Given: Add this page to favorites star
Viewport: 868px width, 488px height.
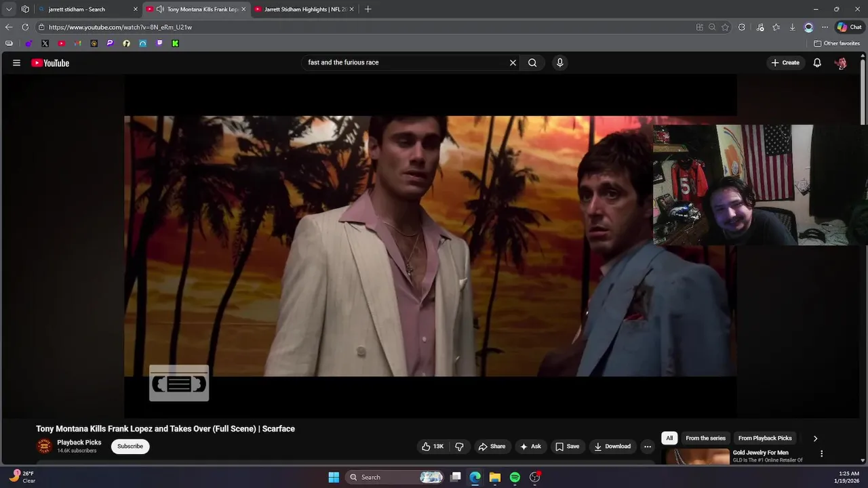Looking at the screenshot, I should (x=725, y=27).
